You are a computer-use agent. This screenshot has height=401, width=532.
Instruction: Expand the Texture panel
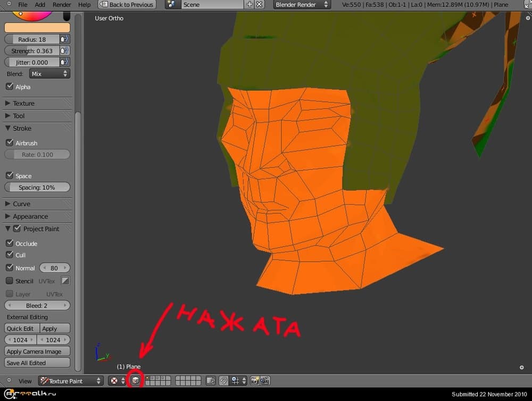23,103
